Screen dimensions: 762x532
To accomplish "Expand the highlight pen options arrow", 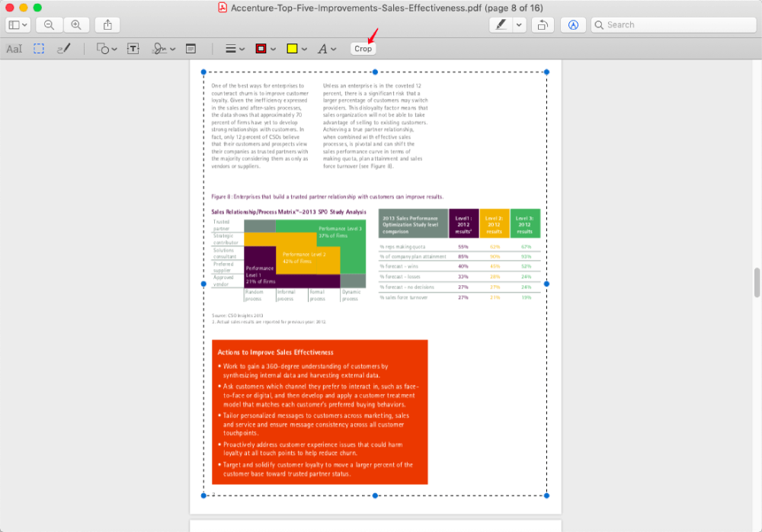I will pyautogui.click(x=520, y=24).
